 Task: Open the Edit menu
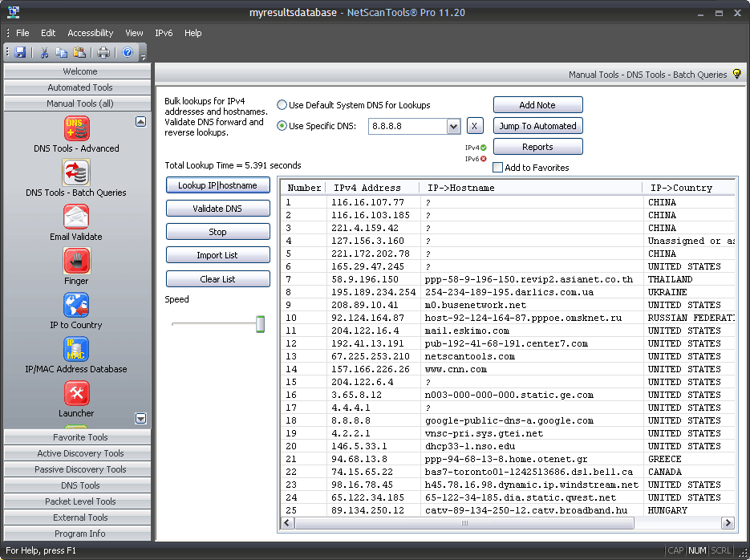(48, 33)
